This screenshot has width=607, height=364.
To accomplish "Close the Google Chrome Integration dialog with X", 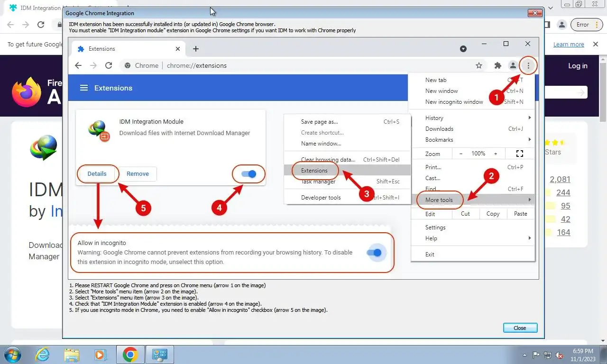I will coord(535,13).
